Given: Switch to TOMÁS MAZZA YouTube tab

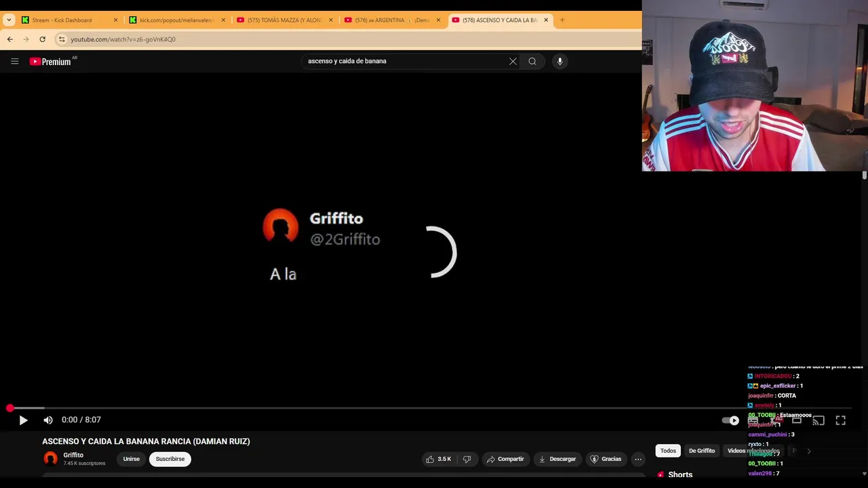Looking at the screenshot, I should point(284,20).
